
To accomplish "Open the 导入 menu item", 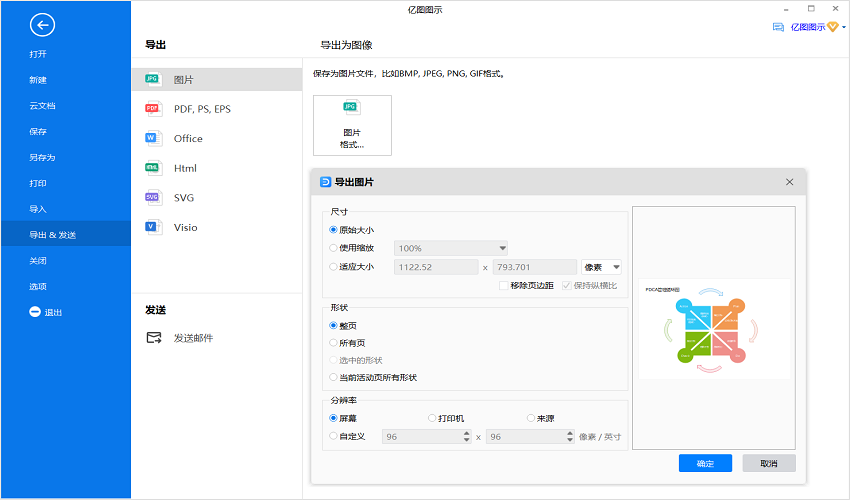I will 38,209.
